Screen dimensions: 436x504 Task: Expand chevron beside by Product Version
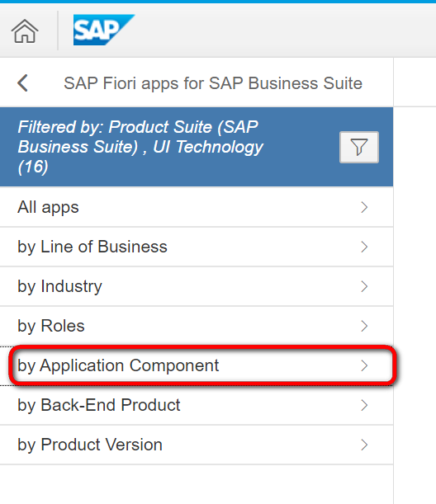364,445
